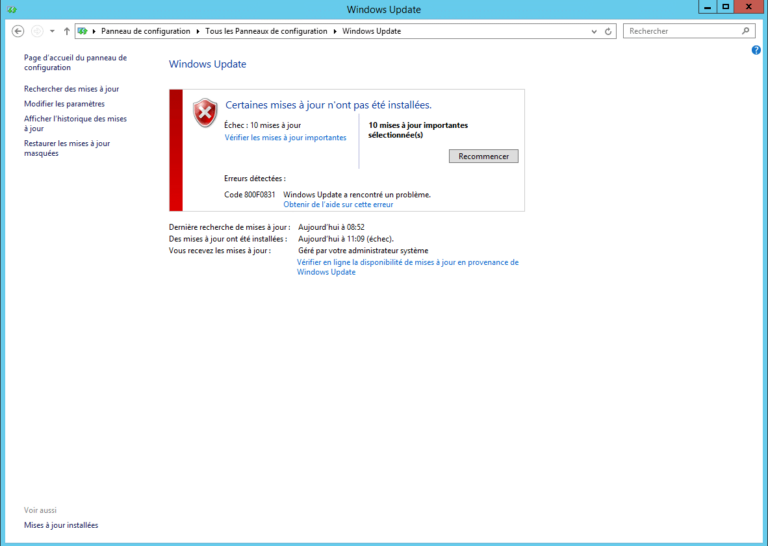Click 'Rechercher des mises à jour' link
Image resolution: width=768 pixels, height=546 pixels.
click(72, 89)
